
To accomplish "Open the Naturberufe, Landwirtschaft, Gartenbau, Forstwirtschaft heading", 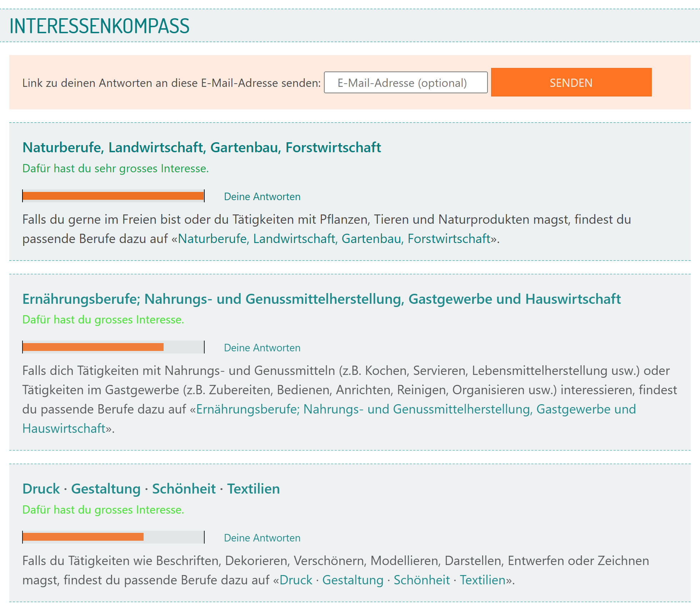I will [202, 147].
